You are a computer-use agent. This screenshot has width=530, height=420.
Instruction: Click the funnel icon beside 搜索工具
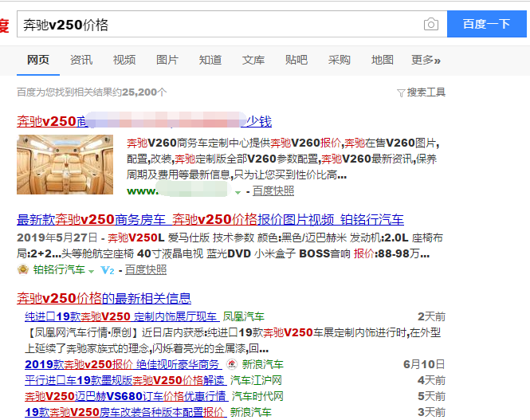[401, 93]
